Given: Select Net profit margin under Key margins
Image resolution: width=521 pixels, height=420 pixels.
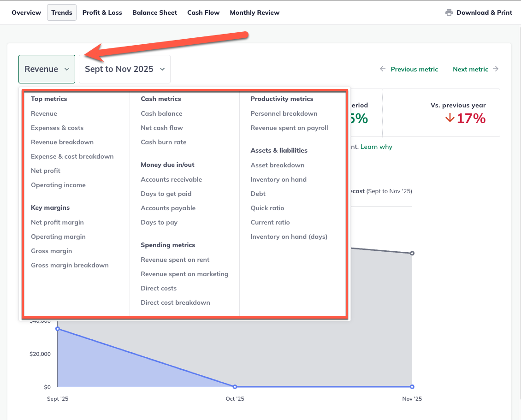Looking at the screenshot, I should [57, 222].
